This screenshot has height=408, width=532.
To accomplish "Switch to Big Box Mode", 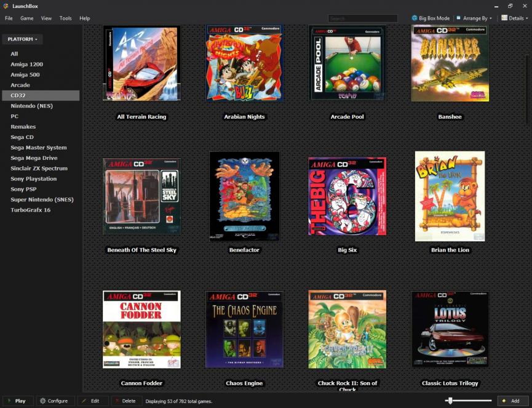I will click(431, 18).
